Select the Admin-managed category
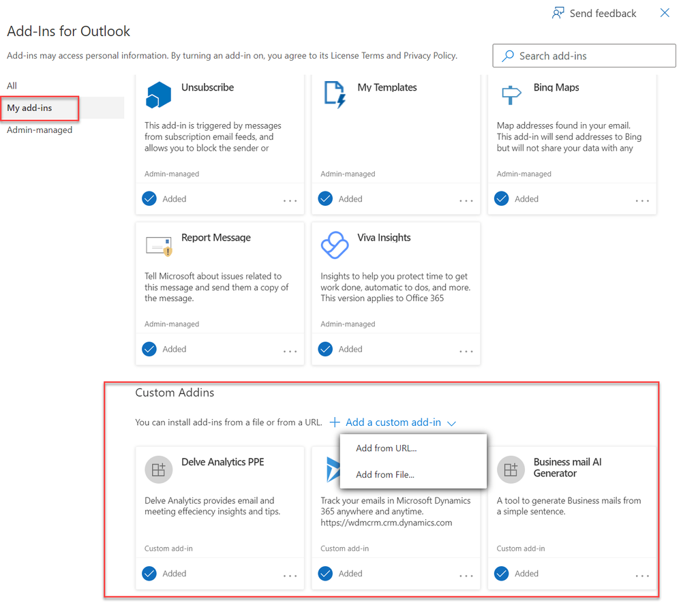This screenshot has height=616, width=681. [40, 129]
